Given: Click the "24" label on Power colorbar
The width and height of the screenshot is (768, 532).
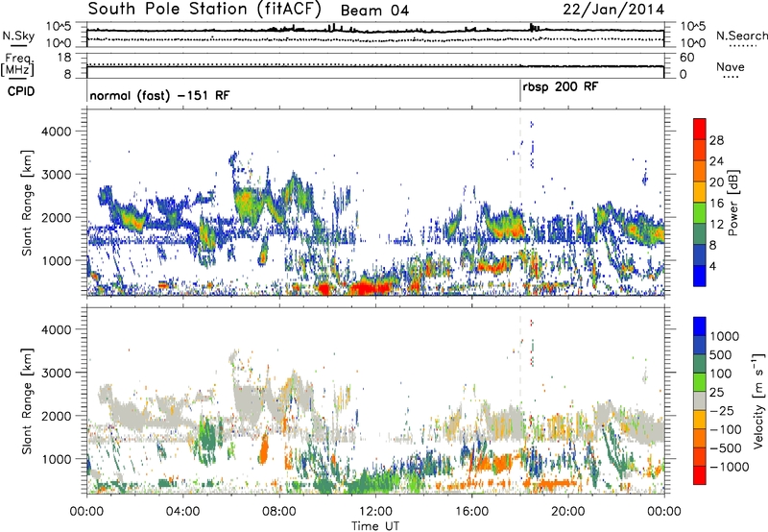Looking at the screenshot, I should [x=716, y=161].
